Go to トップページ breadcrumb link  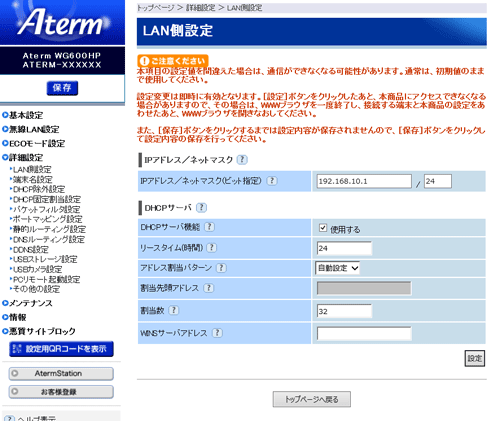[156, 8]
